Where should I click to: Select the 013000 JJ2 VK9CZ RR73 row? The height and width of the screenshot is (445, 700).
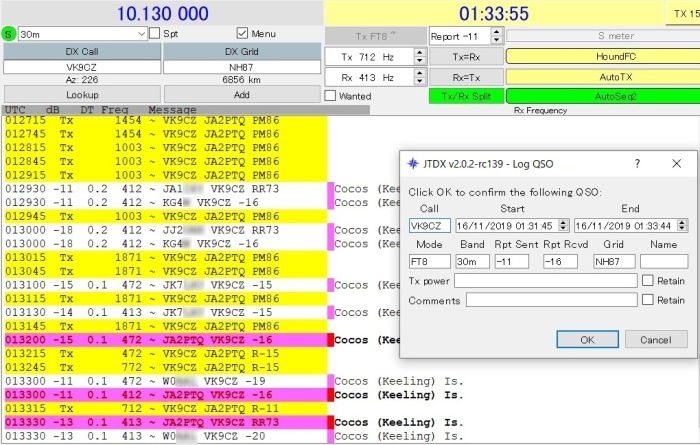tap(166, 230)
